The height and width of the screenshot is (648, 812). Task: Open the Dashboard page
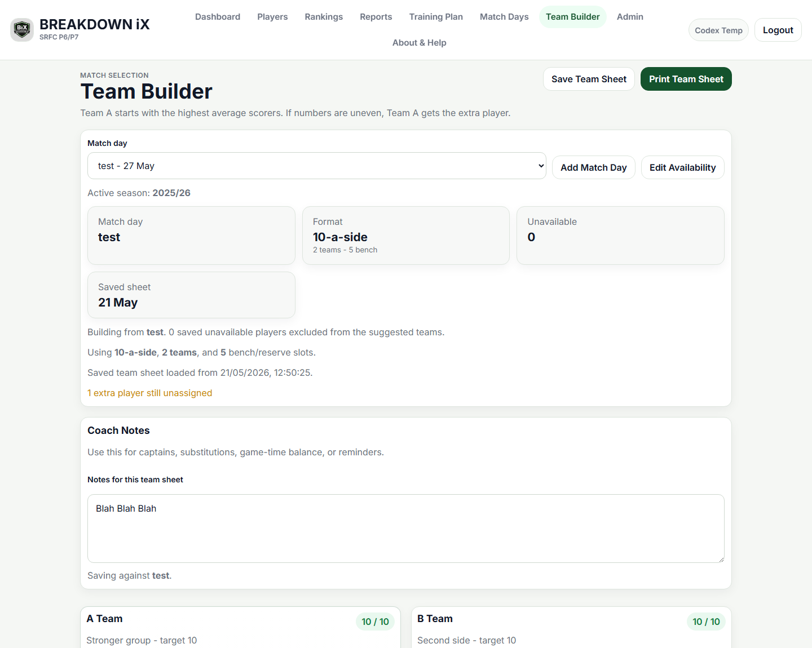218,17
